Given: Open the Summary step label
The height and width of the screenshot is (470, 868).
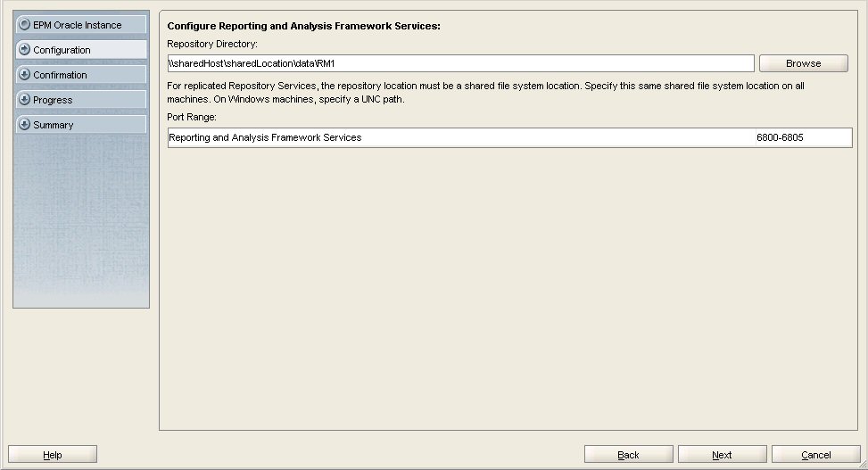Looking at the screenshot, I should point(54,125).
